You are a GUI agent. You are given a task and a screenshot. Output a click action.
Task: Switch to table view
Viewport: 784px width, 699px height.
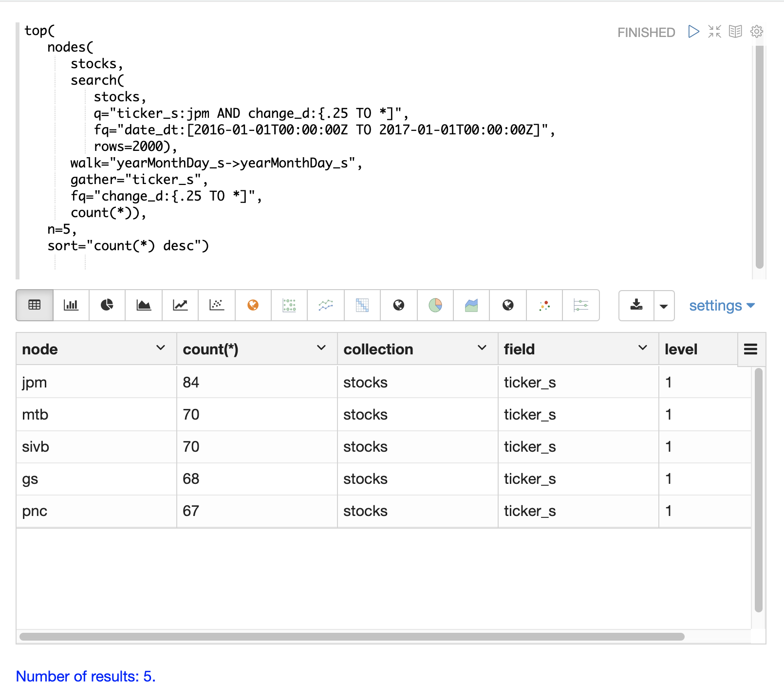(35, 305)
